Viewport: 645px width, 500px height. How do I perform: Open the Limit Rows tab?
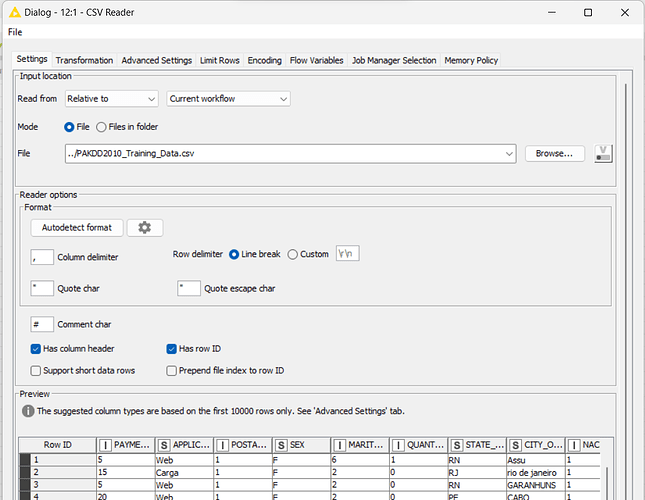pos(220,60)
